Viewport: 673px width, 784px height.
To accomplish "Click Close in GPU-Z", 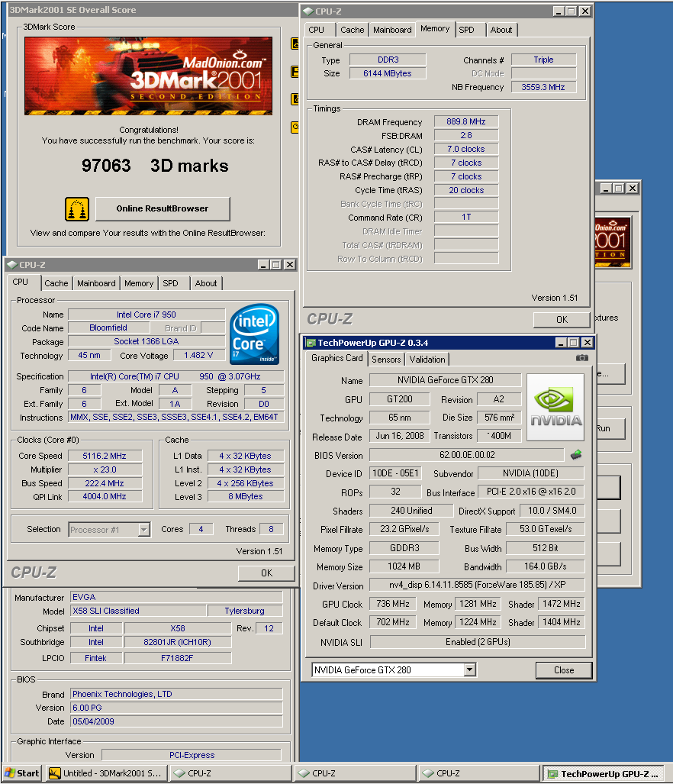I will coord(564,670).
